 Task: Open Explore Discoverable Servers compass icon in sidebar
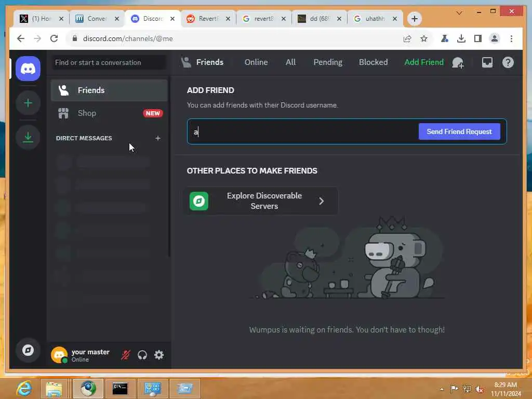click(x=28, y=350)
